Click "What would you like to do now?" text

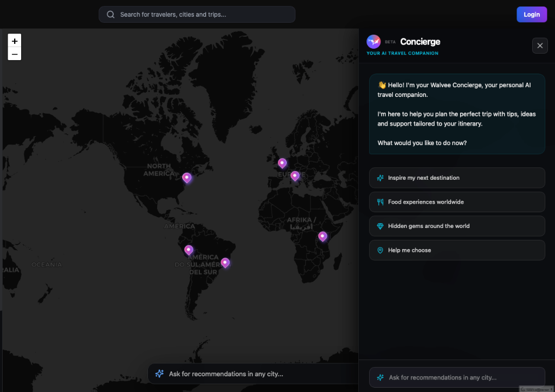[x=422, y=143]
